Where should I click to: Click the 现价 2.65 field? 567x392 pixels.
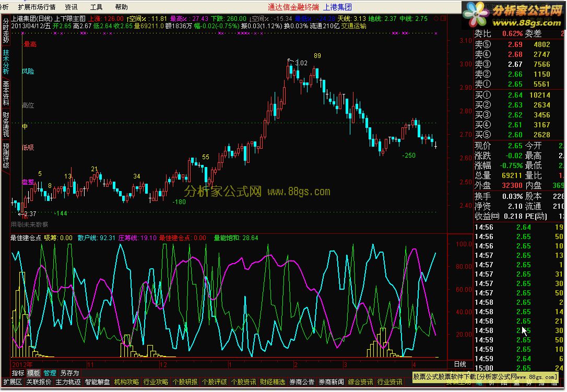click(498, 146)
